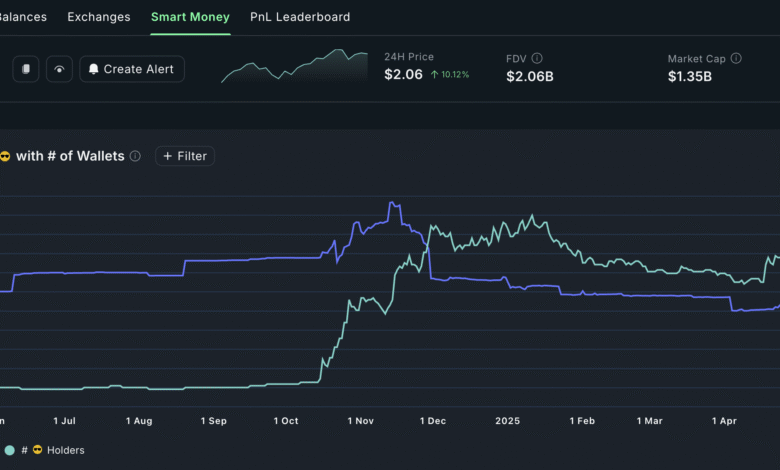The height and width of the screenshot is (470, 780).
Task: Click info icon next to Market Cap
Action: click(x=736, y=59)
